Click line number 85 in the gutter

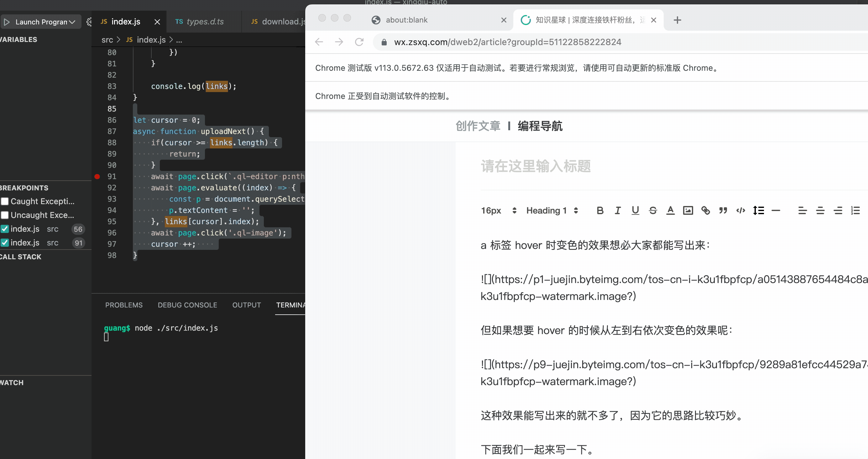[x=112, y=109]
